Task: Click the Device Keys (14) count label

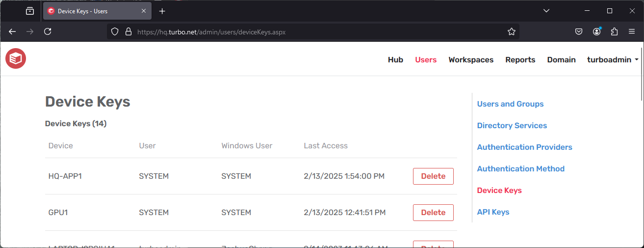Action: click(x=76, y=124)
